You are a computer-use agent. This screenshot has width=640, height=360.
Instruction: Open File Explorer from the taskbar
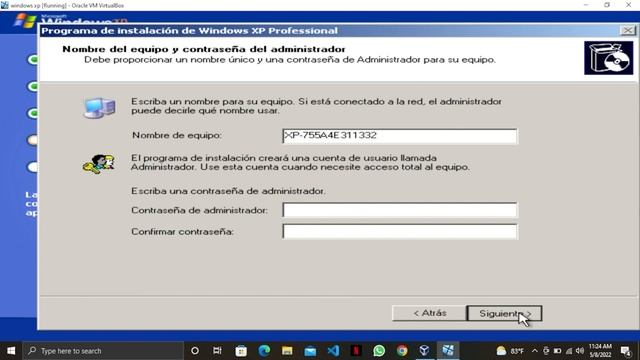(x=287, y=351)
